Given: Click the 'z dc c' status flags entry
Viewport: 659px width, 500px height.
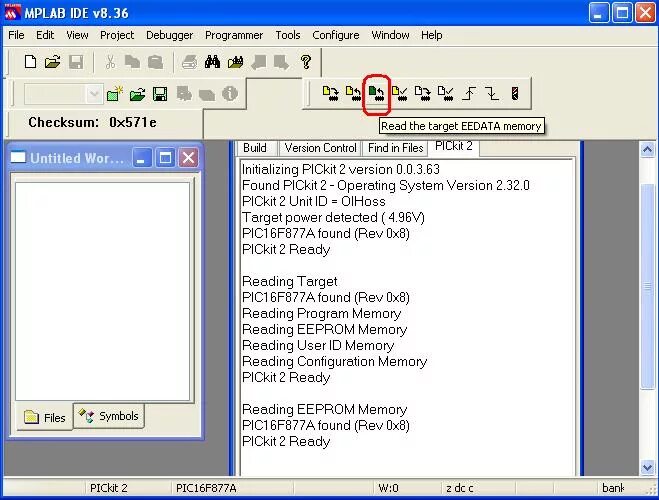Looking at the screenshot, I should [459, 488].
